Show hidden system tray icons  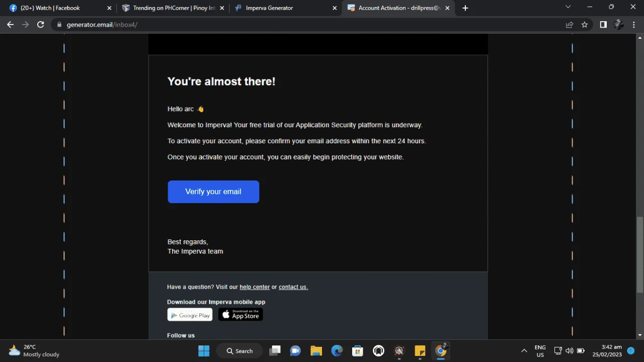coord(524,351)
